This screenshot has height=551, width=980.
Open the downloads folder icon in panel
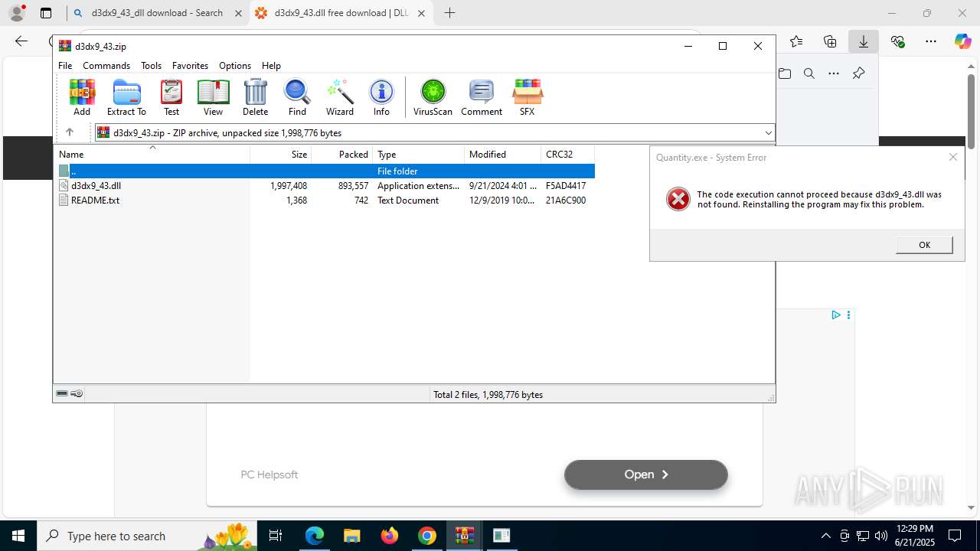pyautogui.click(x=785, y=73)
